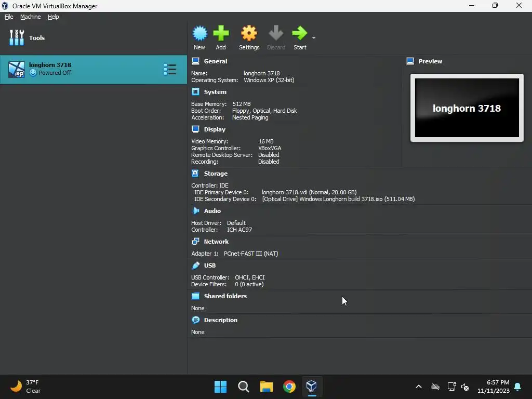The image size is (532, 399).
Task: Open the USB settings heading
Action: [210, 265]
